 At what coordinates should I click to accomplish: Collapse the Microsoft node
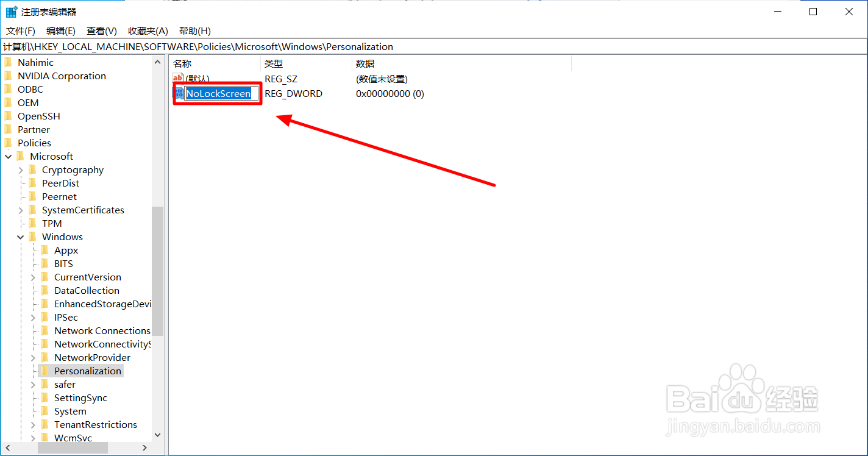click(x=9, y=156)
